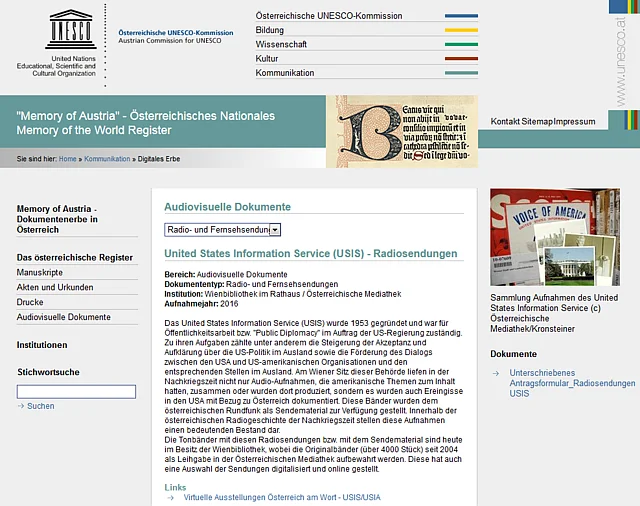
Task: Click the 'Aufnahmejahr: 2016' text
Action: click(201, 304)
